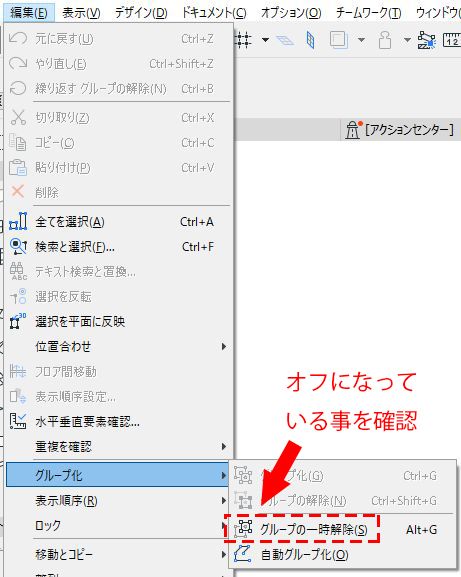Open the チームワーク(T) menu

pos(368,13)
